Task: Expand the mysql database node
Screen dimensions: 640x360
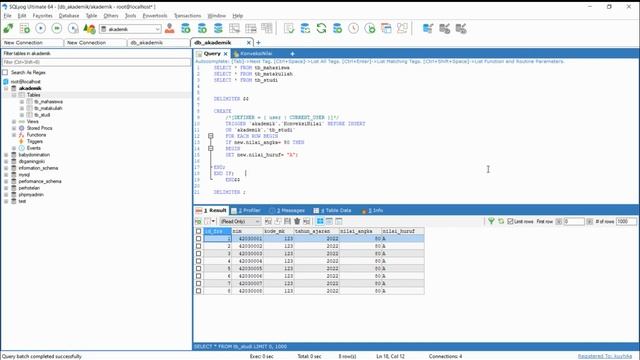Action: [x=6, y=175]
